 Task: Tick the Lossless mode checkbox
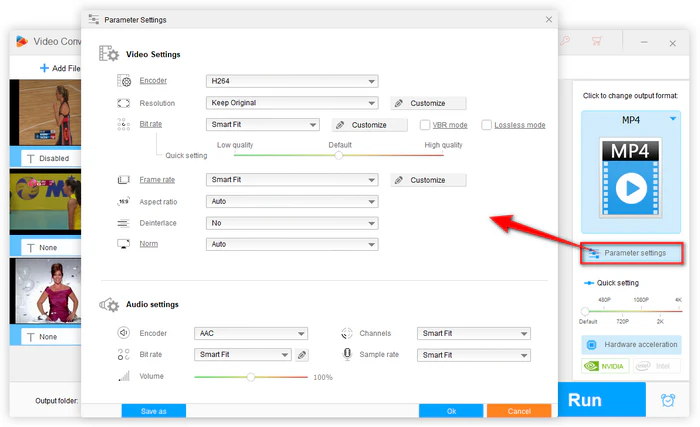(x=486, y=125)
